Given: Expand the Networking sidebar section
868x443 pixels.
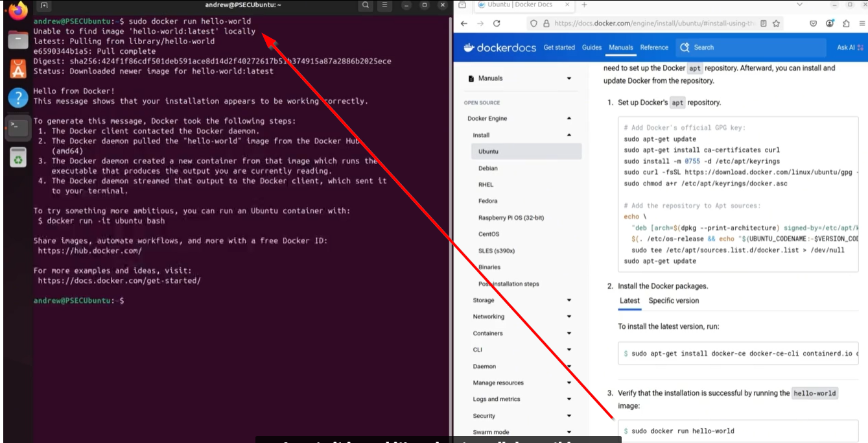Looking at the screenshot, I should [x=569, y=317].
